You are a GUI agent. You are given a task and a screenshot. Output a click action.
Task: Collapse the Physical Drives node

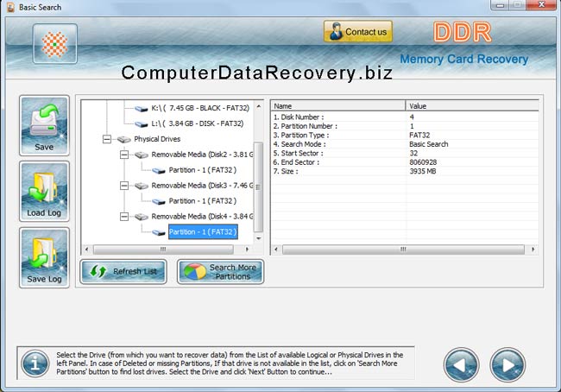pyautogui.click(x=107, y=139)
